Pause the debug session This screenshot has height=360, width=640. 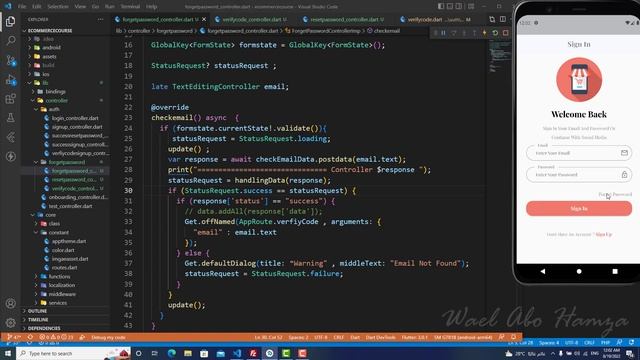(x=443, y=33)
